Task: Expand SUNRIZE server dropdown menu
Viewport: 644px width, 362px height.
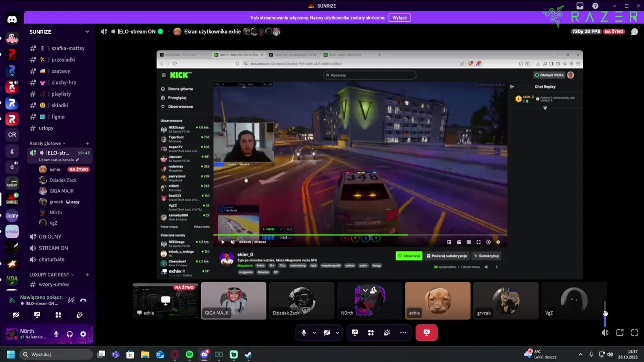Action: 87,32
